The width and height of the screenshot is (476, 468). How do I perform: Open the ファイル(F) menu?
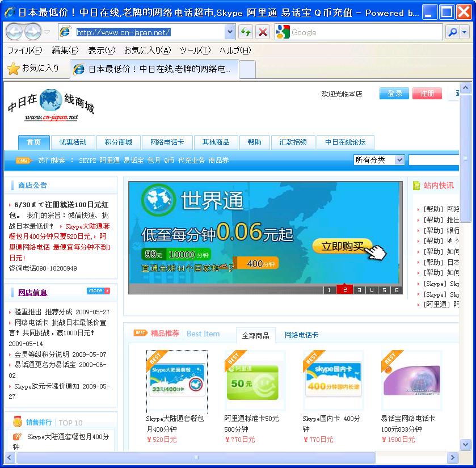coord(25,50)
